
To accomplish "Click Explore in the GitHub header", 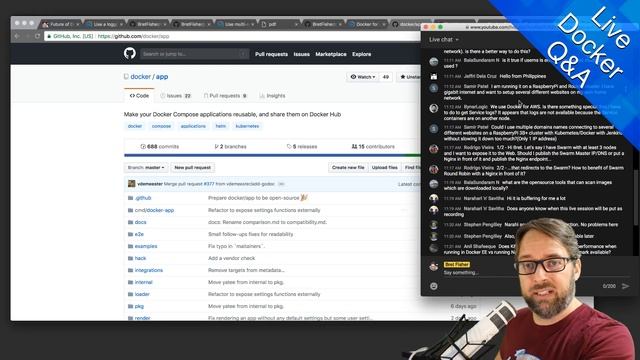I will (362, 54).
